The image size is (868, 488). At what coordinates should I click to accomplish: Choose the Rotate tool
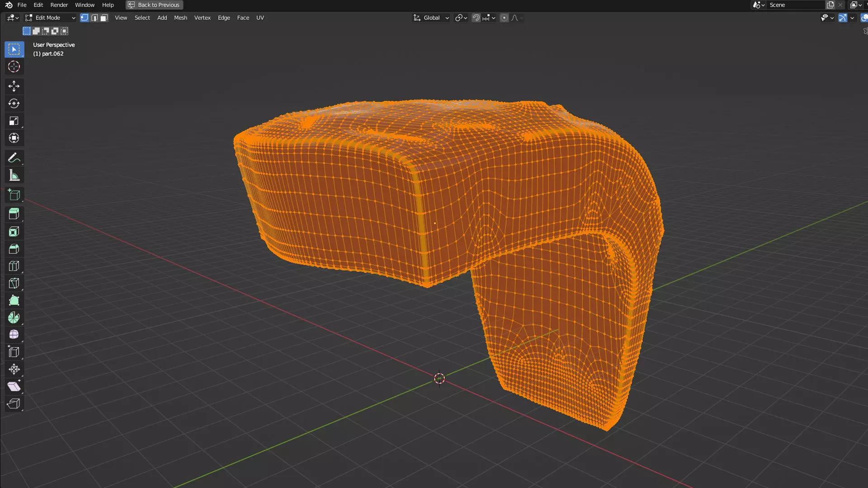[x=14, y=103]
